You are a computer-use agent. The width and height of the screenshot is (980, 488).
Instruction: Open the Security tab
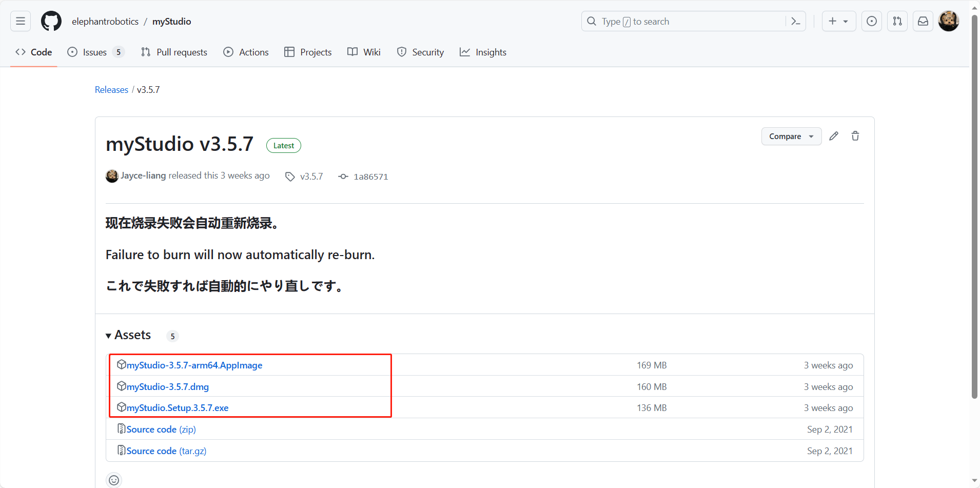click(420, 52)
